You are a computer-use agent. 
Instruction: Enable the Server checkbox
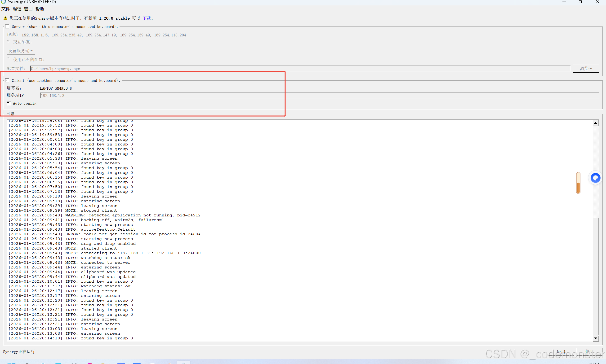(x=7, y=26)
